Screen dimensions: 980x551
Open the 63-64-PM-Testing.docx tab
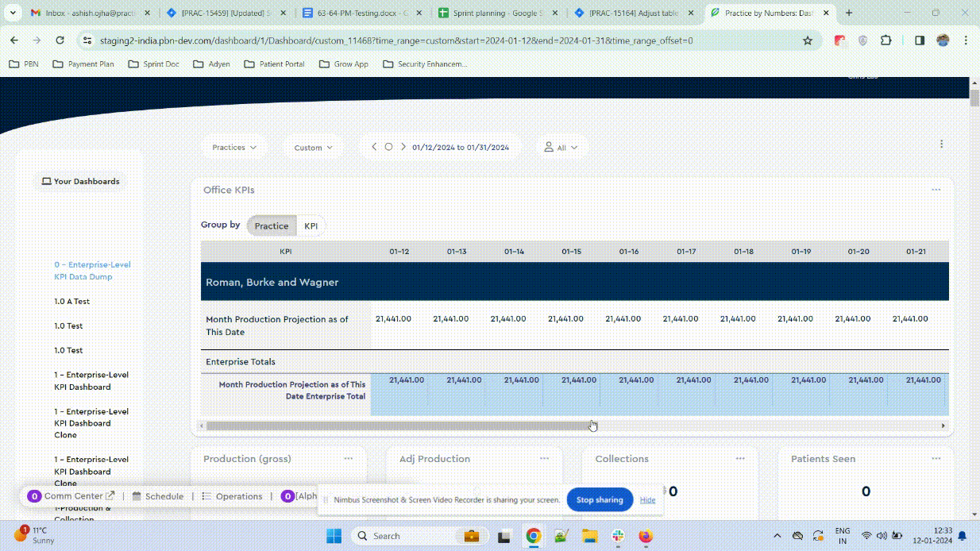[362, 13]
